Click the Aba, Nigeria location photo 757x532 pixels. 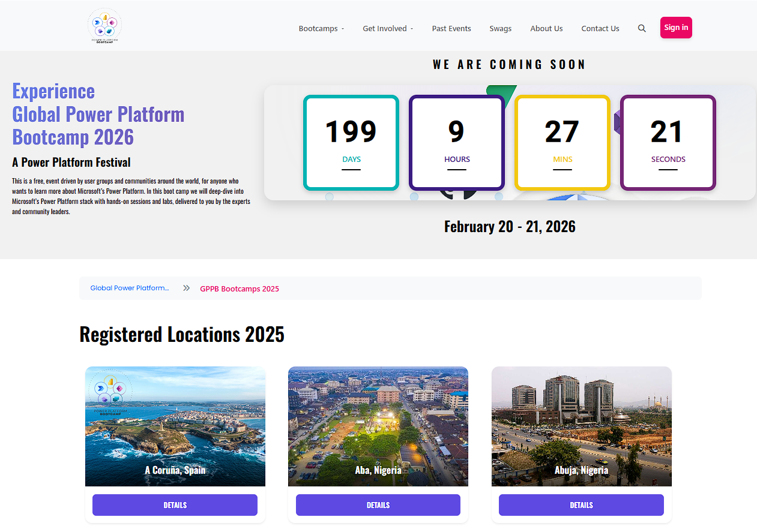(x=378, y=426)
